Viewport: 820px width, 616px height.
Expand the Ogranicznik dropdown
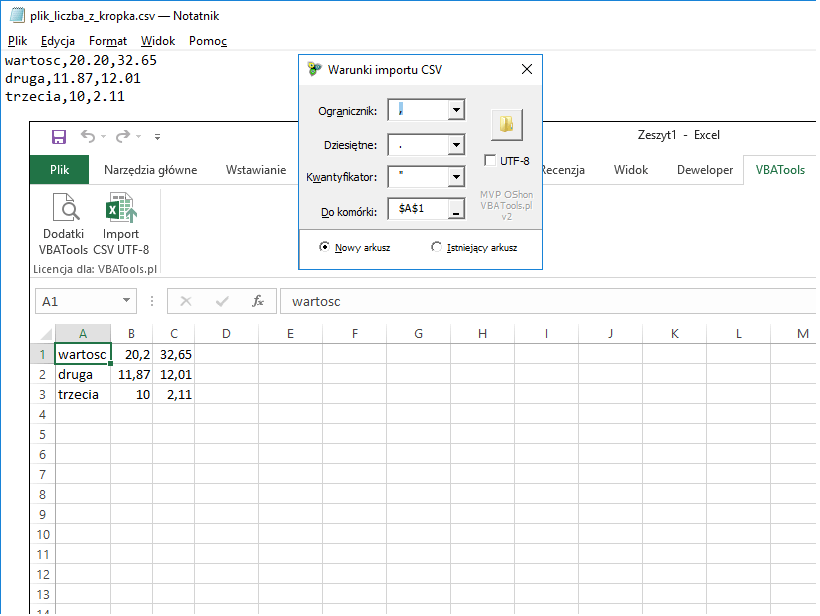coord(456,110)
